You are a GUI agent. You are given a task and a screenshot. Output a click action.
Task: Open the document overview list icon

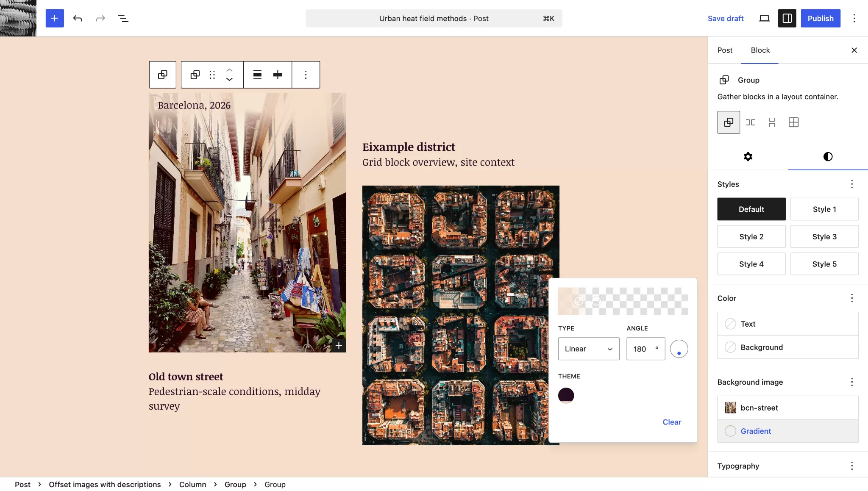coord(123,18)
